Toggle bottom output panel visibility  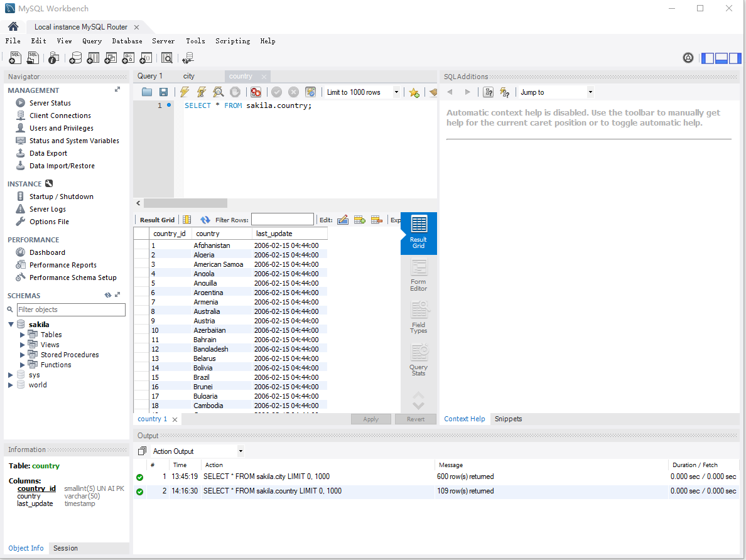[722, 58]
